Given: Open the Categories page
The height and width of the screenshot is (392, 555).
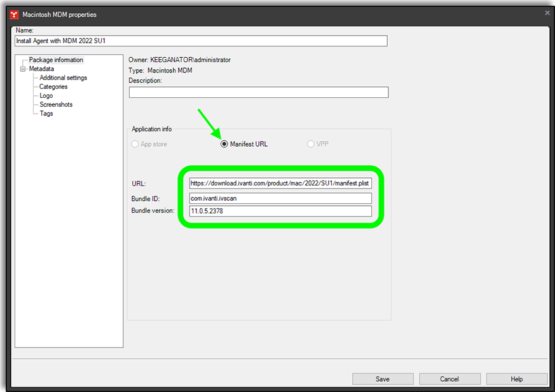Looking at the screenshot, I should point(54,86).
